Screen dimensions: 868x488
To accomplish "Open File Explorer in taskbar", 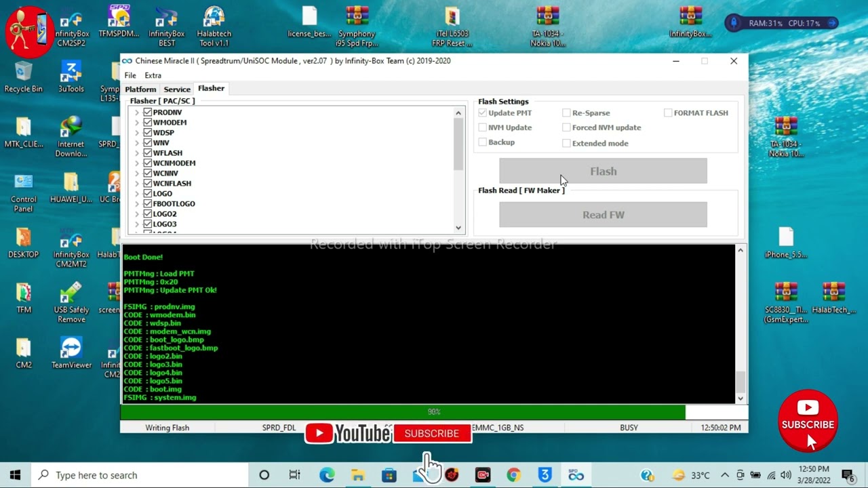I will pos(358,475).
